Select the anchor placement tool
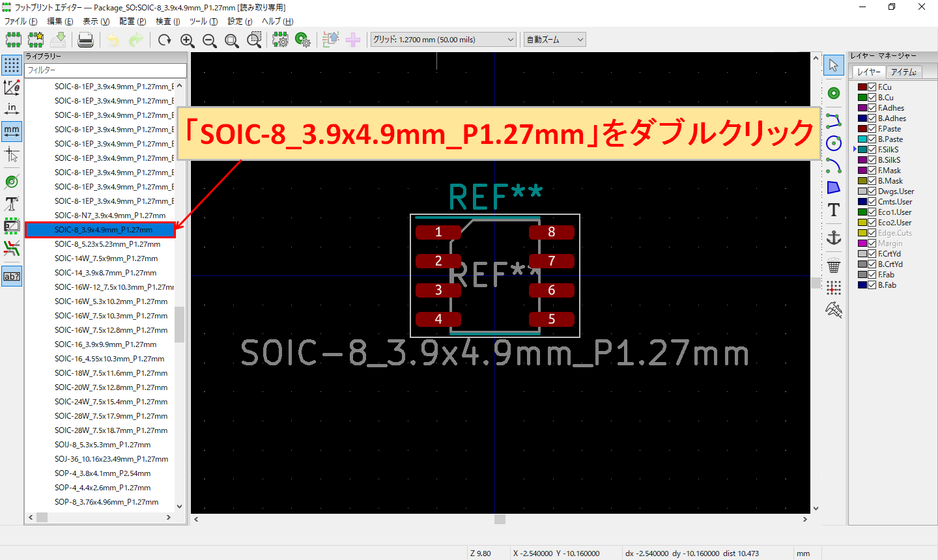The width and height of the screenshot is (938, 560). click(834, 237)
